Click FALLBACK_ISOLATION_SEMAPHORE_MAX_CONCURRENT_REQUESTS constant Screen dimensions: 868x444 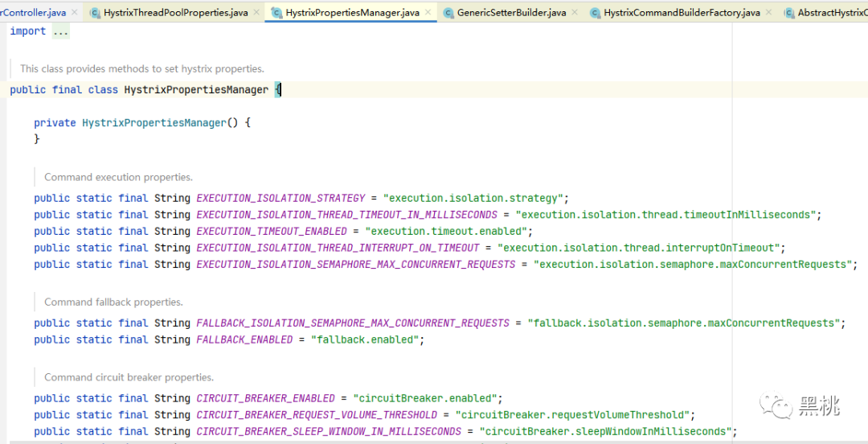coord(353,323)
